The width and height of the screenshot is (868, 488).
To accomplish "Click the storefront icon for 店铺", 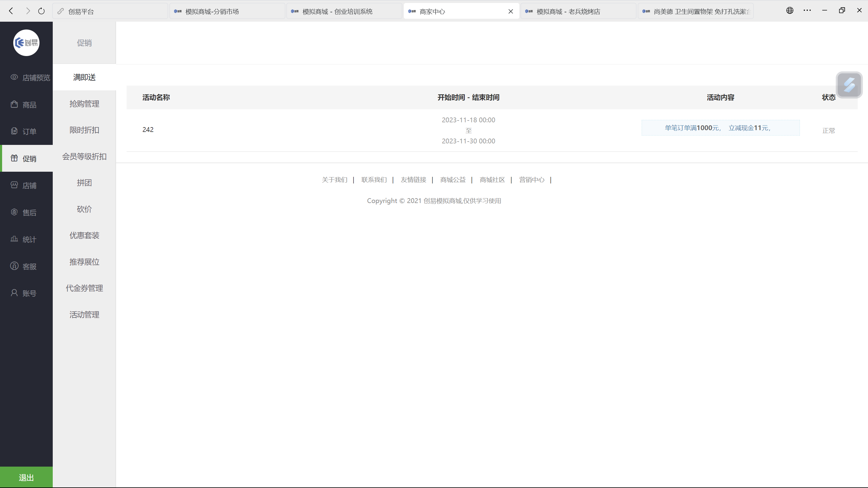I will [14, 185].
